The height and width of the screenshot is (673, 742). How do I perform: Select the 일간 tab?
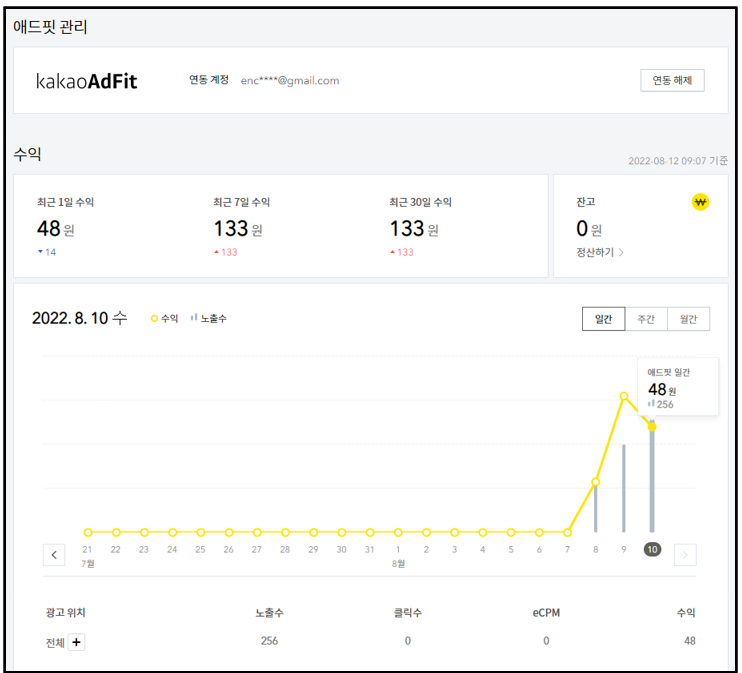coord(603,319)
